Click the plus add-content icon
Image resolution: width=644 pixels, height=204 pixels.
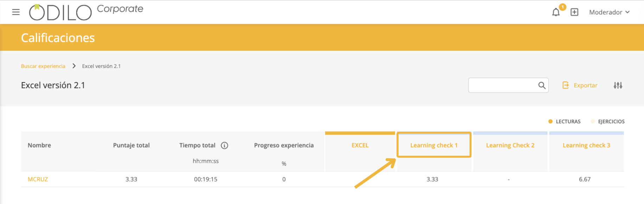pyautogui.click(x=574, y=12)
